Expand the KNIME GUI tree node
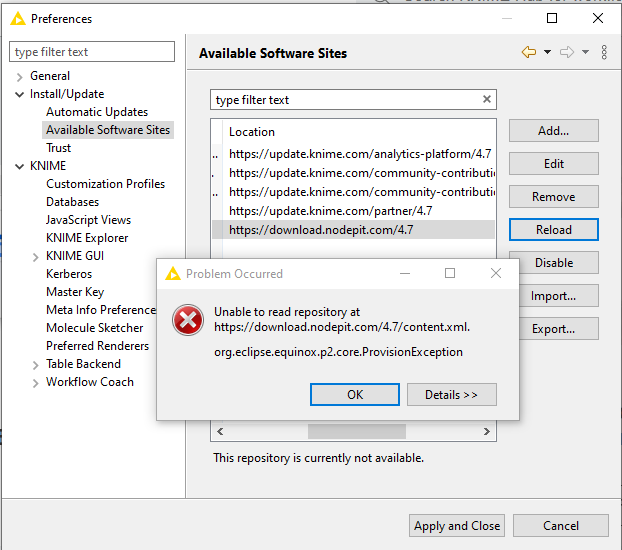This screenshot has width=622, height=550. click(35, 257)
